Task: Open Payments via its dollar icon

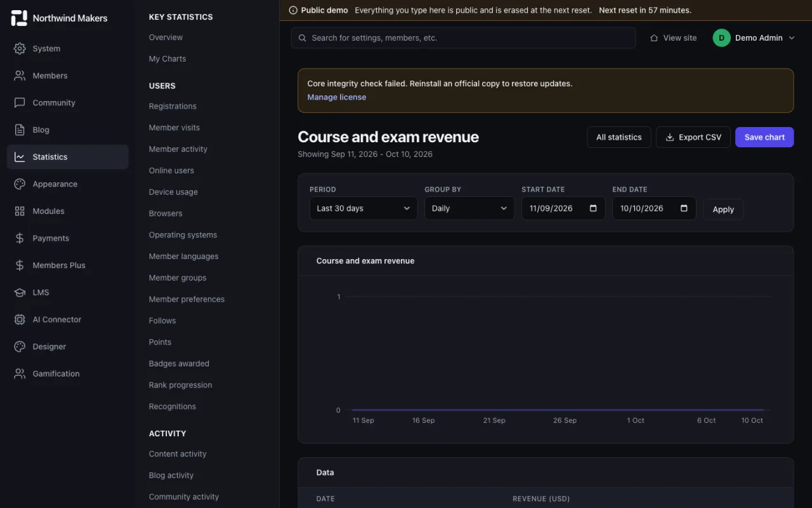Action: coord(20,238)
